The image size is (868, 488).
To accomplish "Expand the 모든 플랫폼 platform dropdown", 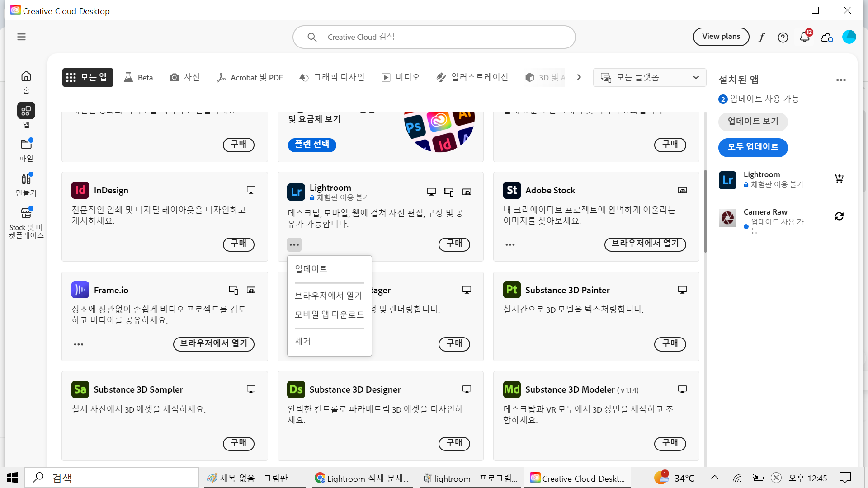I will click(650, 77).
